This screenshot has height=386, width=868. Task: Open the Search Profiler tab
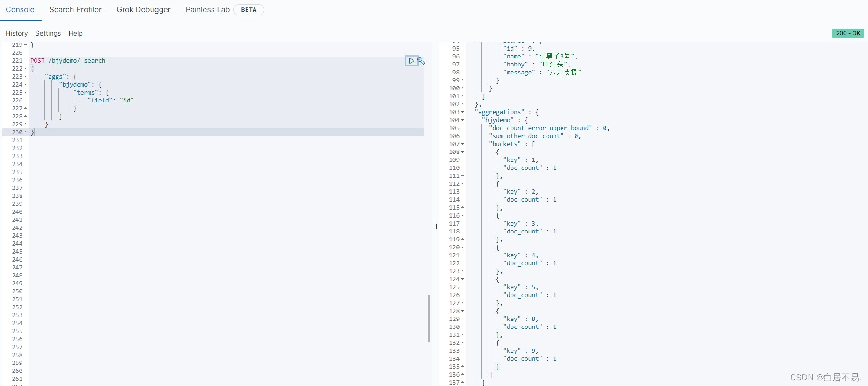click(75, 10)
